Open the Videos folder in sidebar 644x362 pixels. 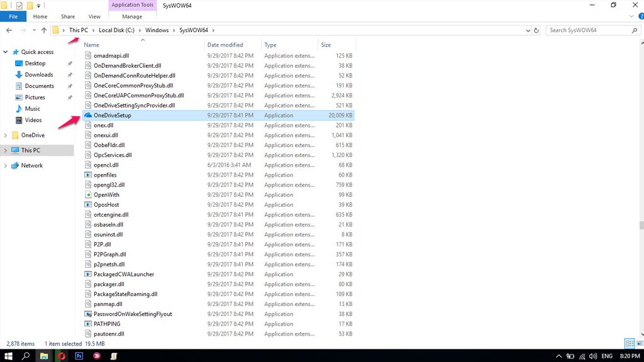point(33,120)
